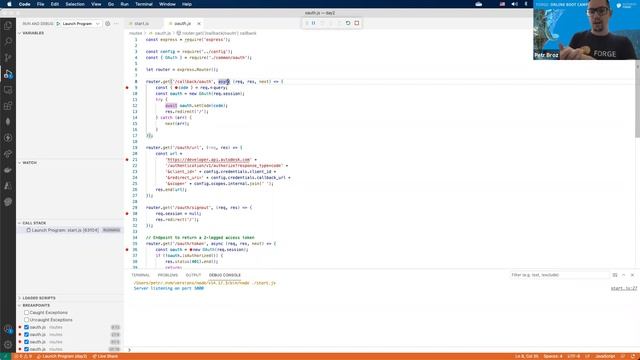The image size is (640, 360).
Task: Open the Manage gear in activity bar
Action: (x=8, y=345)
